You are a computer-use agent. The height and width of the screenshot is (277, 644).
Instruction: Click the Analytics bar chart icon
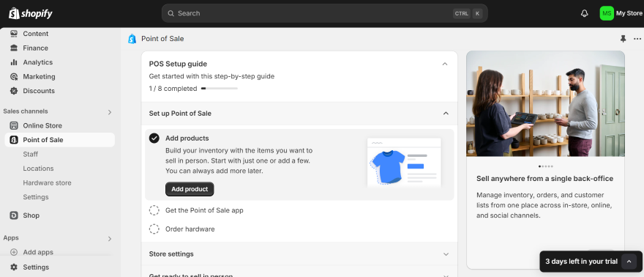coord(14,62)
